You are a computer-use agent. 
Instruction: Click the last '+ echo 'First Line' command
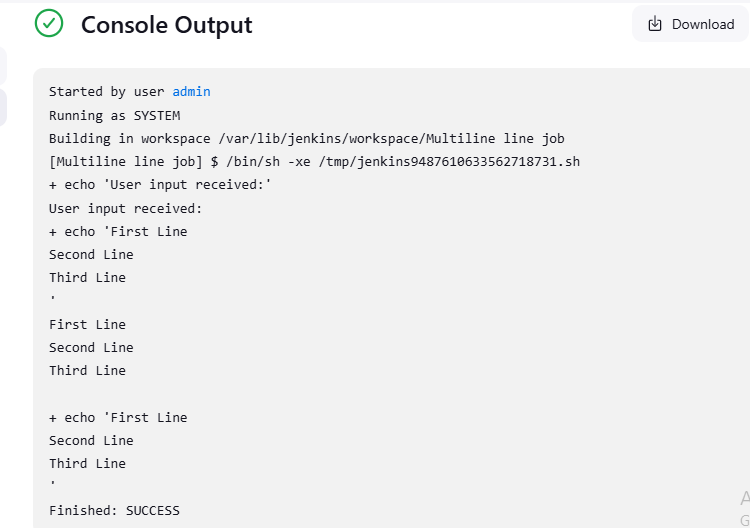point(118,418)
